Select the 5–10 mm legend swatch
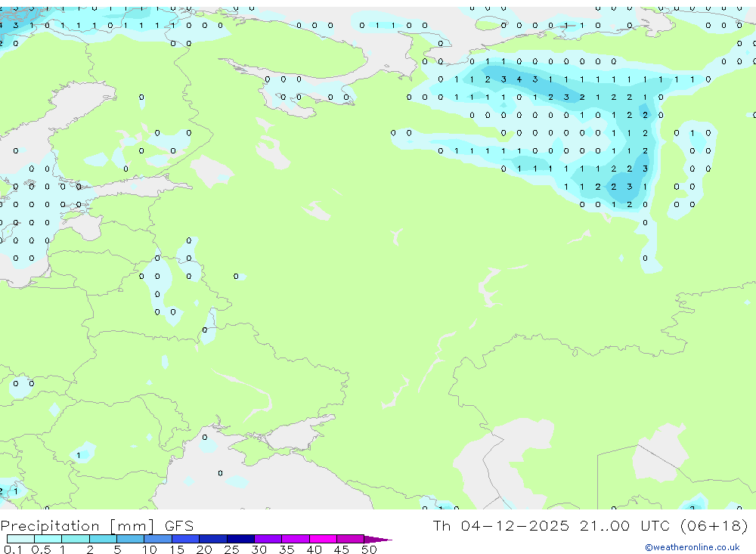 pyautogui.click(x=130, y=539)
